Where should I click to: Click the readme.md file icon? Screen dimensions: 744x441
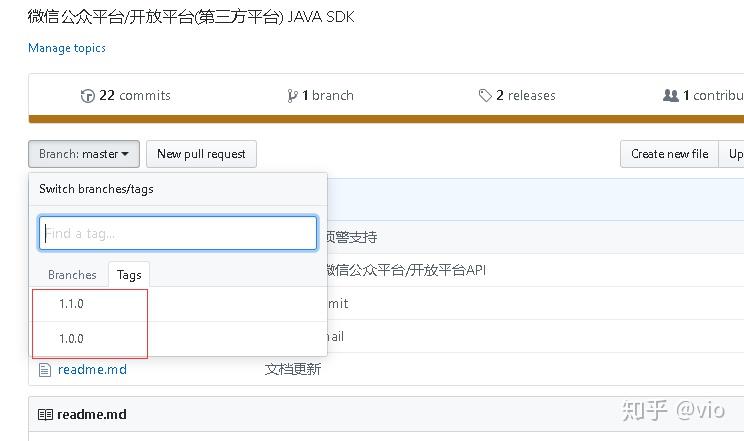point(45,370)
